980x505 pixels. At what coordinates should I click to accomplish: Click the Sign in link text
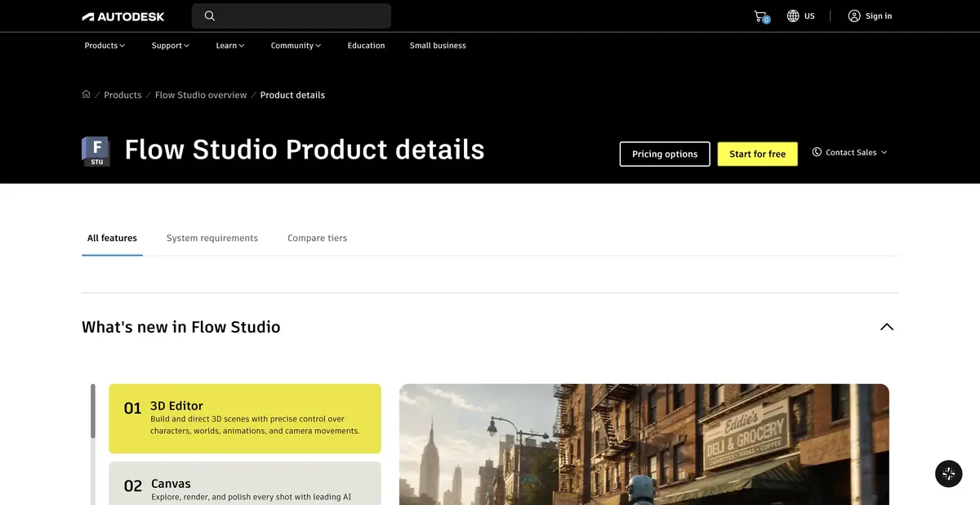[x=879, y=16]
